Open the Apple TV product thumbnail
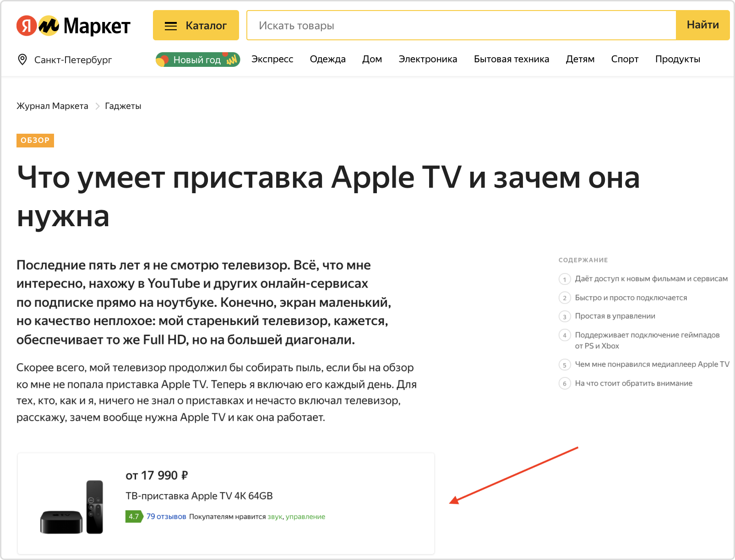 (72, 507)
